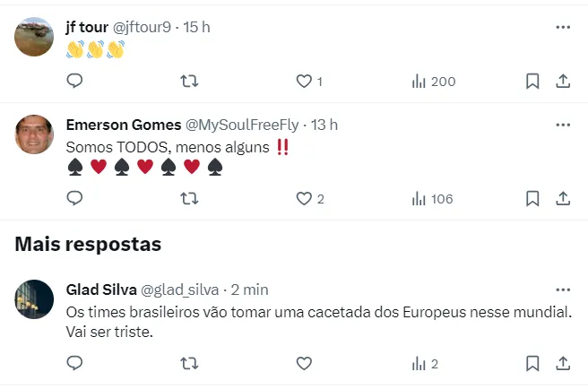Screen dimensions: 588x389
Task: Like jf tour's clapping tweet
Action: 304,82
